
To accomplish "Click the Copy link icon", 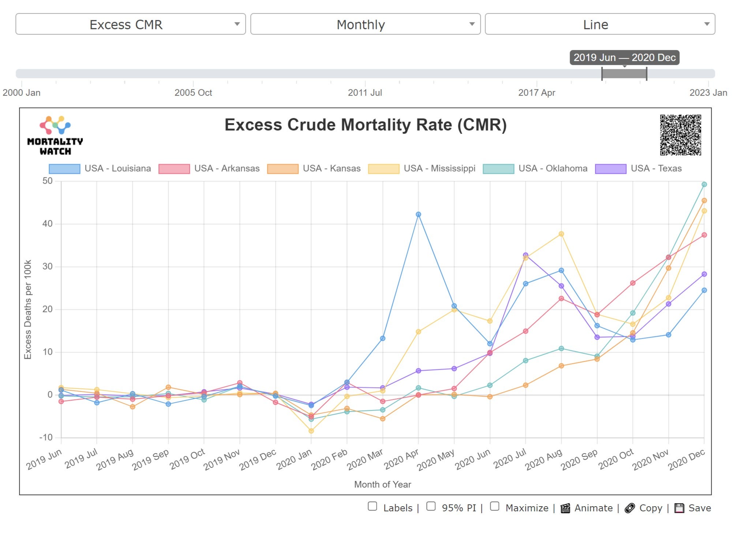I will click(x=629, y=508).
